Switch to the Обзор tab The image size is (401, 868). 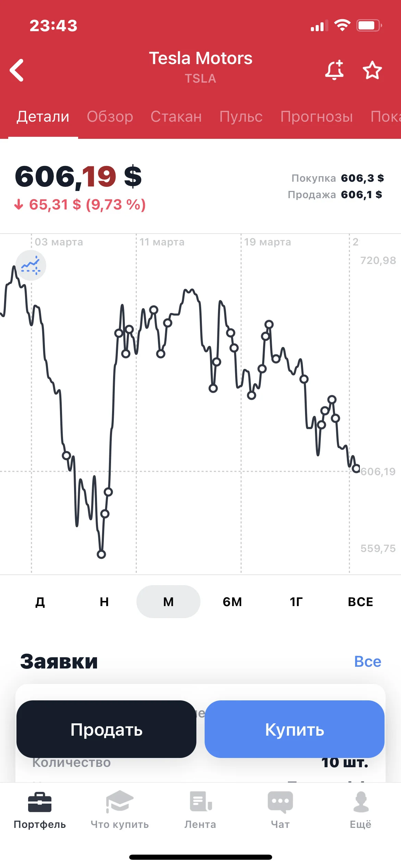[x=110, y=117]
